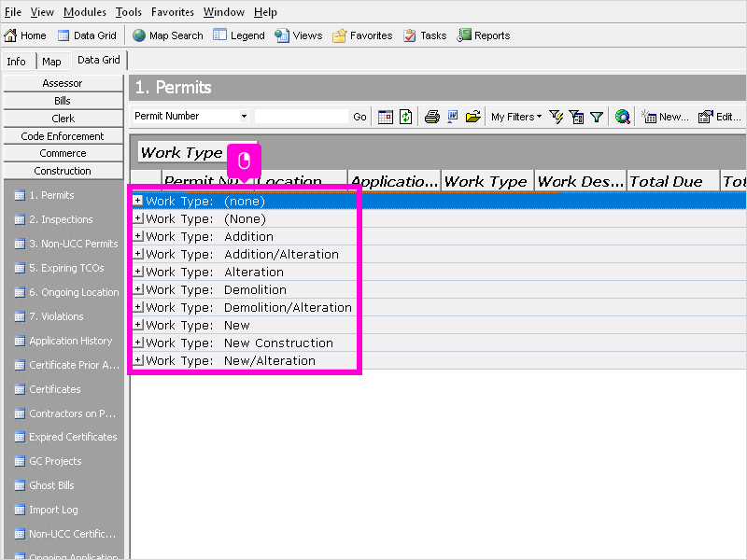Open the Help menu
The image size is (747, 560).
[265, 12]
